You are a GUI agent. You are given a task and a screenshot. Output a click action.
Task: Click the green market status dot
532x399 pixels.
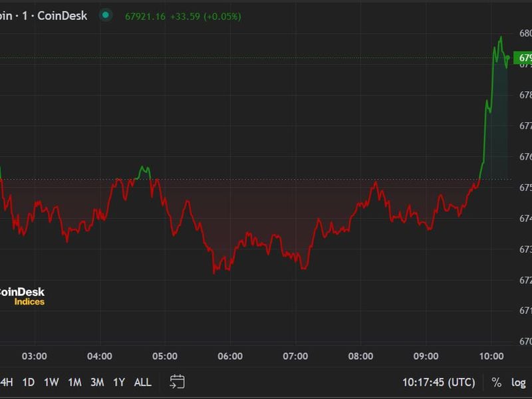106,15
